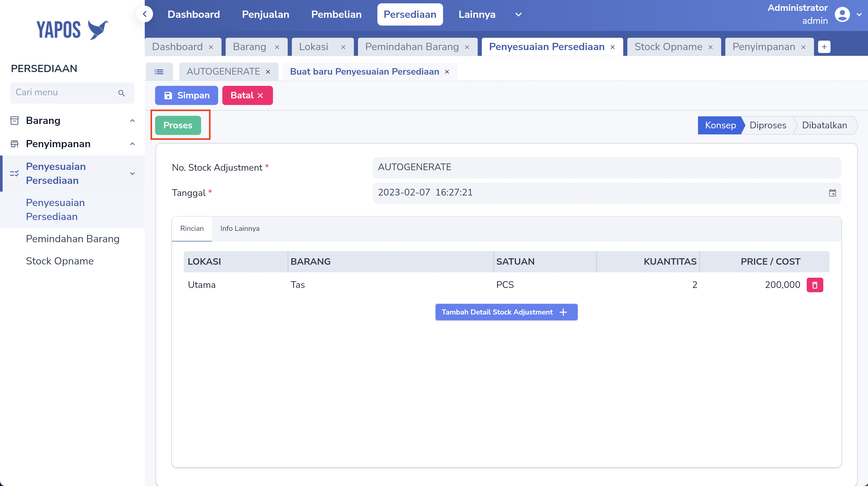
Task: Collapse the sidebar with the back chevron
Action: click(145, 14)
